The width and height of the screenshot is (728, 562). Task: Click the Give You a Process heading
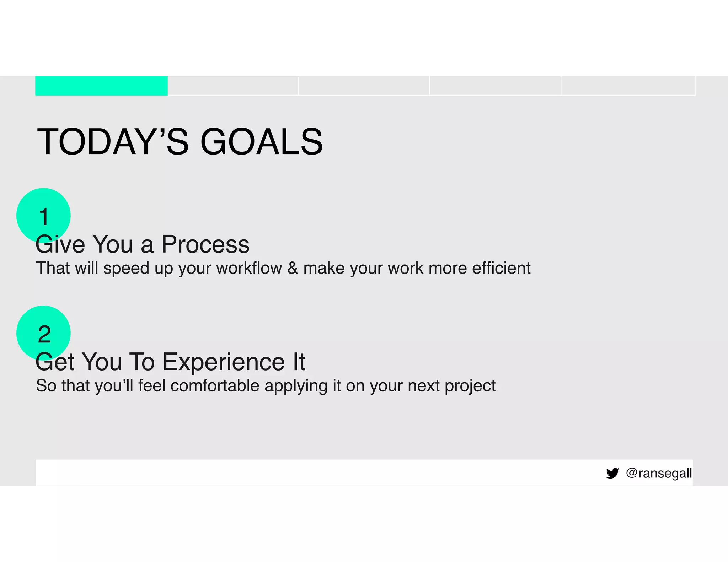click(142, 244)
